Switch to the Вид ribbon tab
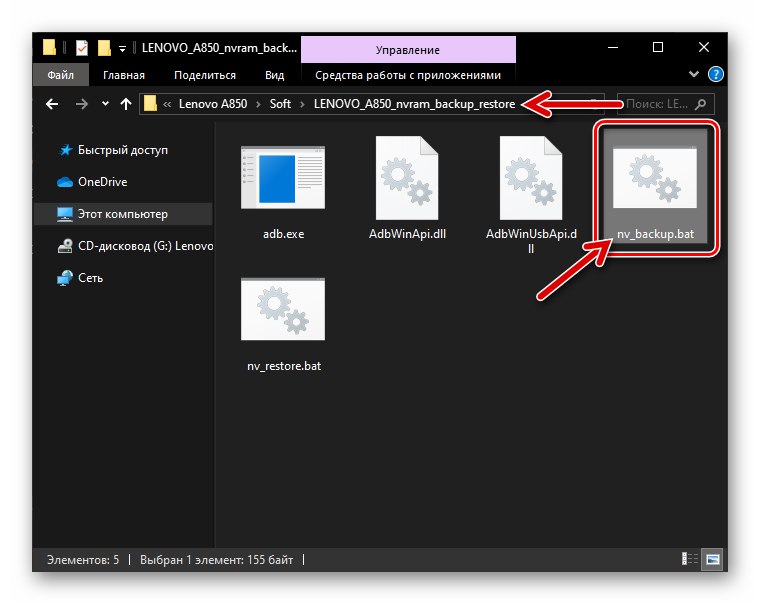Image resolution: width=760 pixels, height=604 pixels. (275, 75)
